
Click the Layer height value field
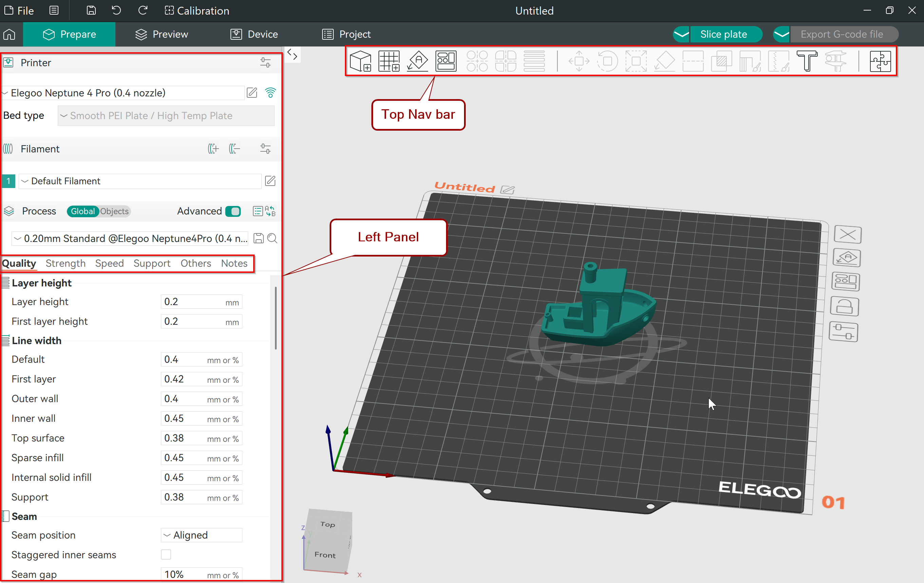[201, 301]
